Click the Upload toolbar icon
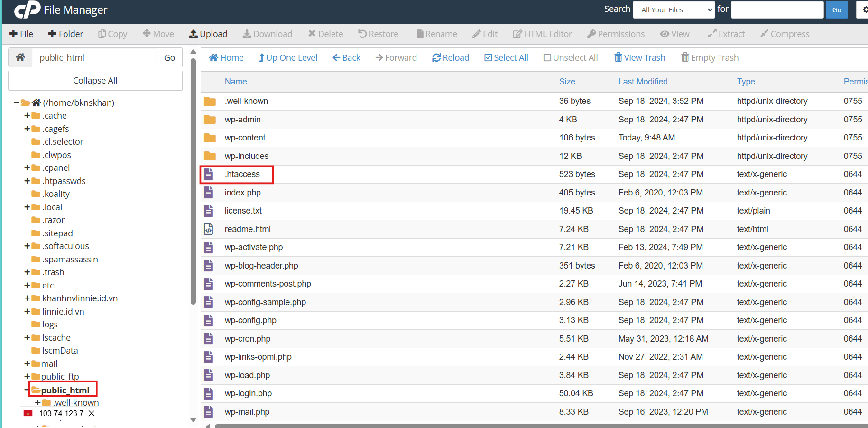The image size is (868, 428). coord(194,34)
